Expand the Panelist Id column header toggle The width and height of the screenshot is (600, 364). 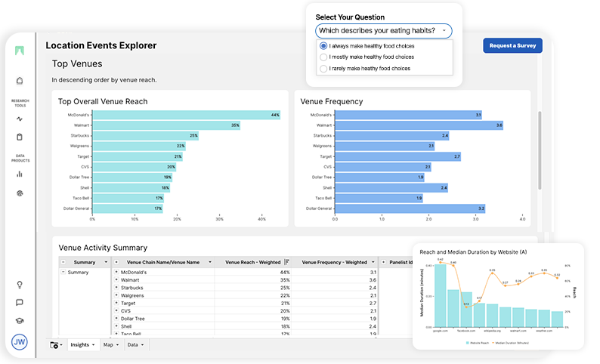click(383, 262)
